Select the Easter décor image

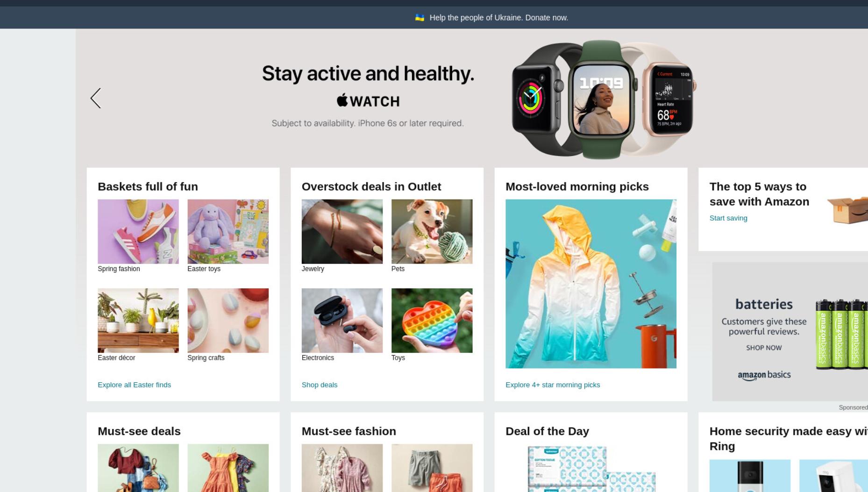click(138, 321)
